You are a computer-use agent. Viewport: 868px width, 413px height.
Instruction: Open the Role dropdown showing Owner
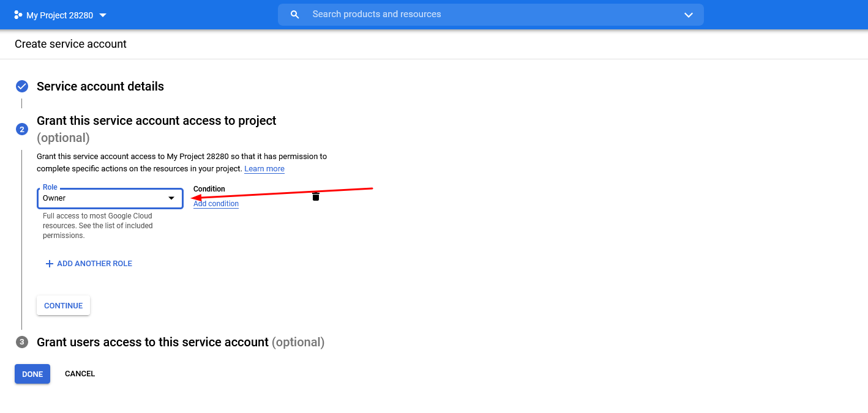coord(110,198)
